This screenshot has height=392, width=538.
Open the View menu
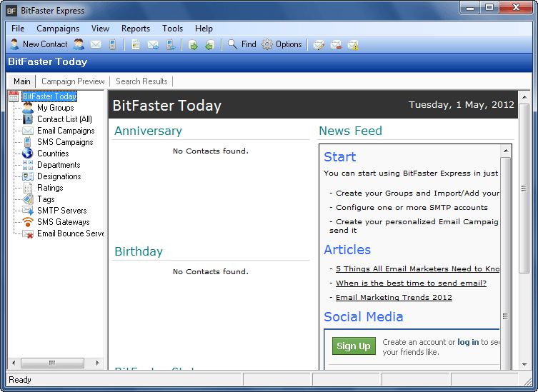(x=100, y=29)
